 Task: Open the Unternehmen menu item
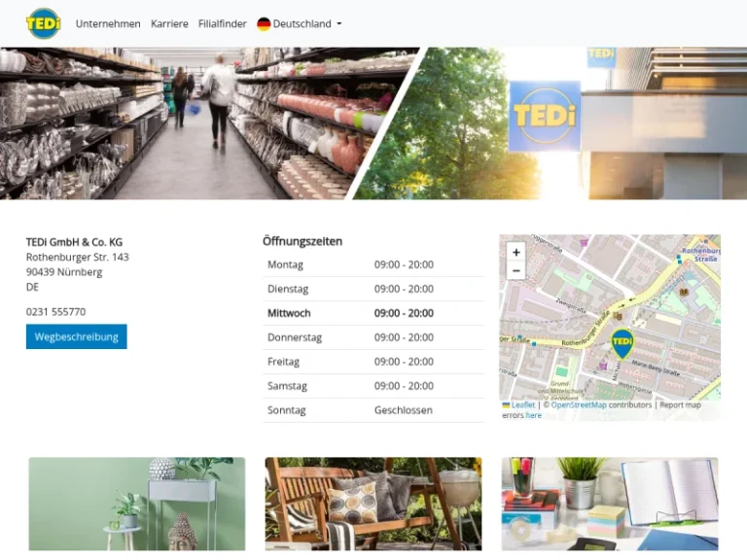(x=108, y=23)
